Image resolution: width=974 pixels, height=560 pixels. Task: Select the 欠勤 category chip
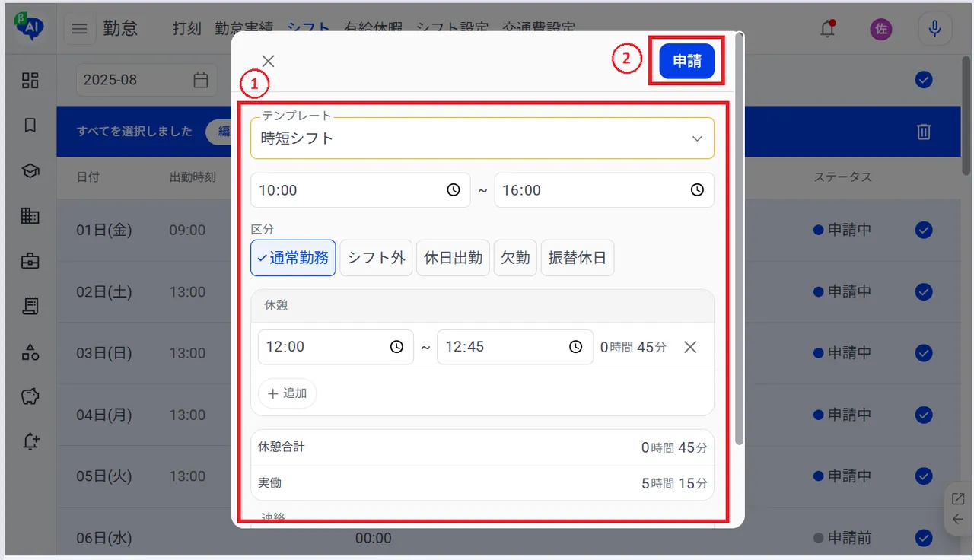[515, 258]
